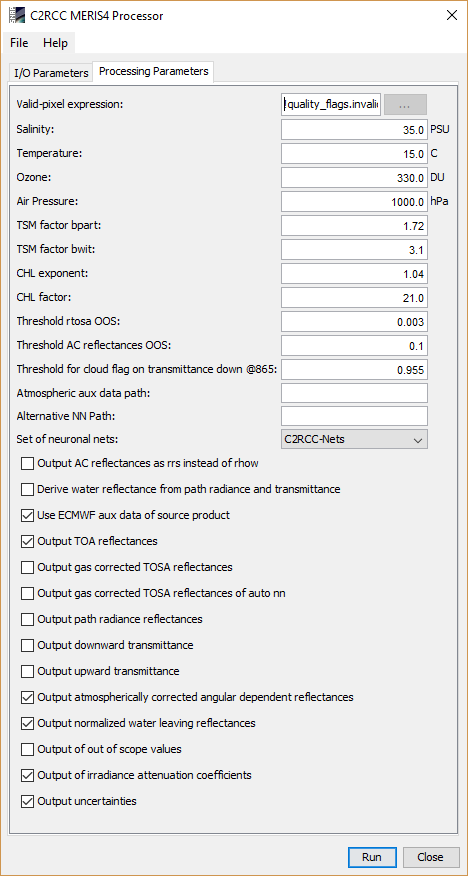Focus the Salinity input field

[355, 130]
